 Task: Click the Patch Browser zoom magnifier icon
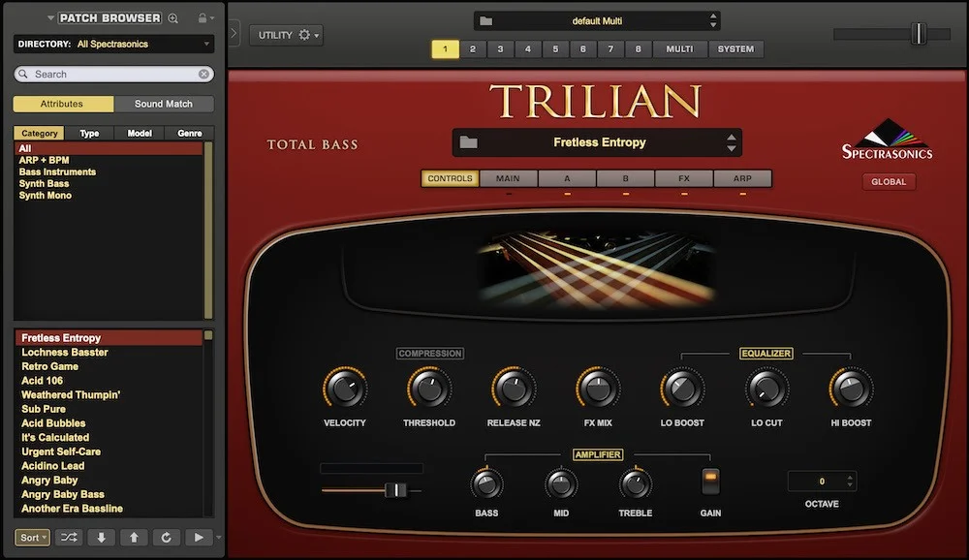coord(173,18)
